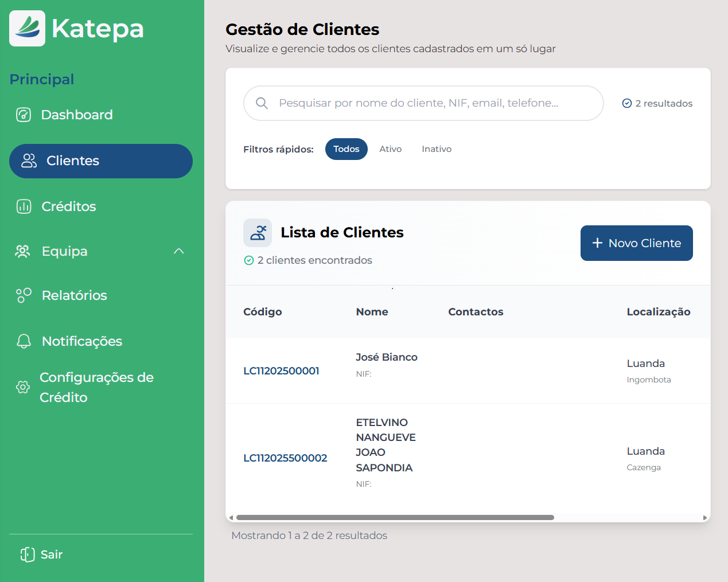Image resolution: width=728 pixels, height=582 pixels.
Task: Open client LC11202500001 details
Action: [x=281, y=370]
